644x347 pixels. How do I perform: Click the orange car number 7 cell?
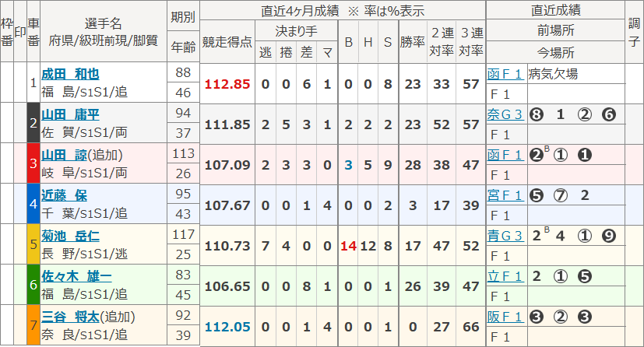click(x=33, y=325)
